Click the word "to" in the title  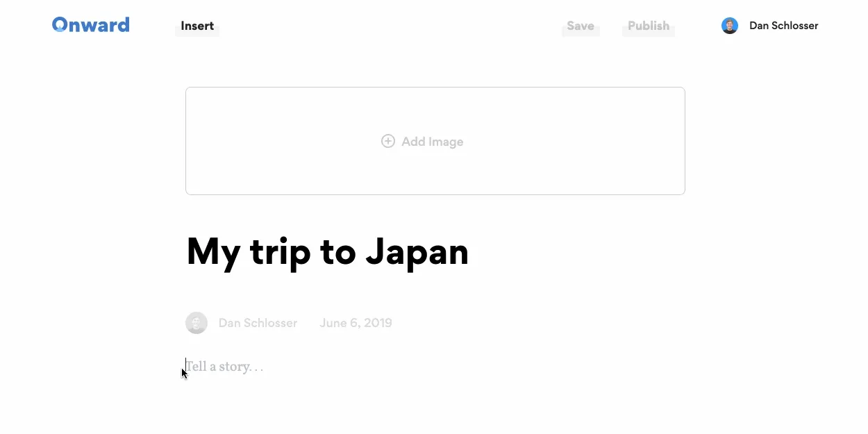click(x=337, y=252)
